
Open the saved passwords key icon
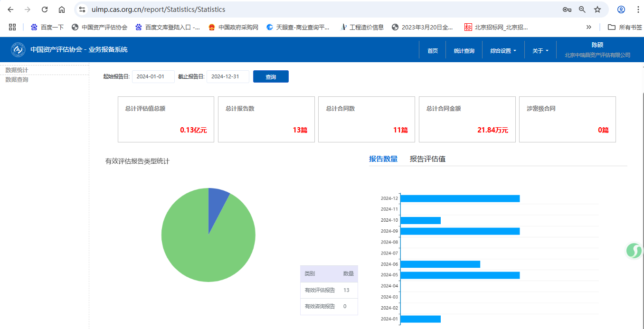coord(567,9)
